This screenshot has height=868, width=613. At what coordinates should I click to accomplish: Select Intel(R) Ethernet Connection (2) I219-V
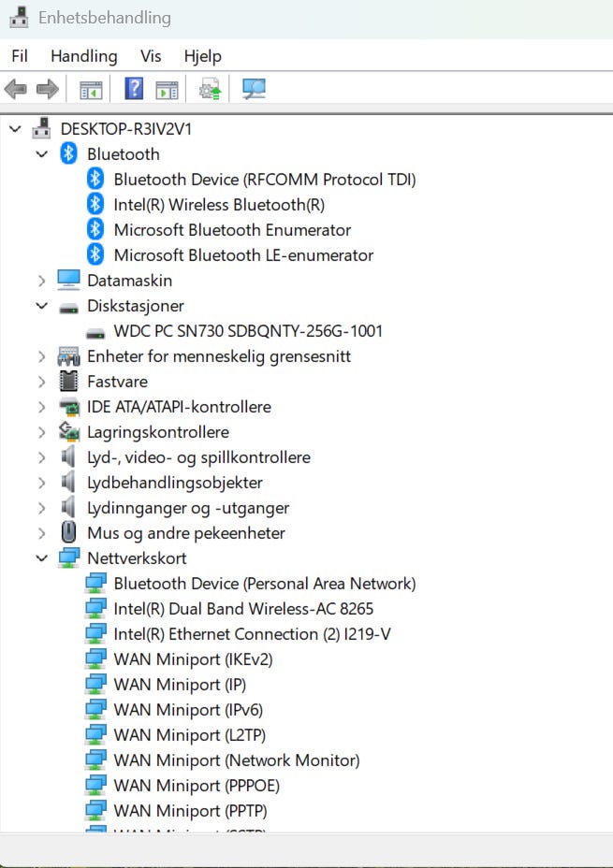point(252,634)
